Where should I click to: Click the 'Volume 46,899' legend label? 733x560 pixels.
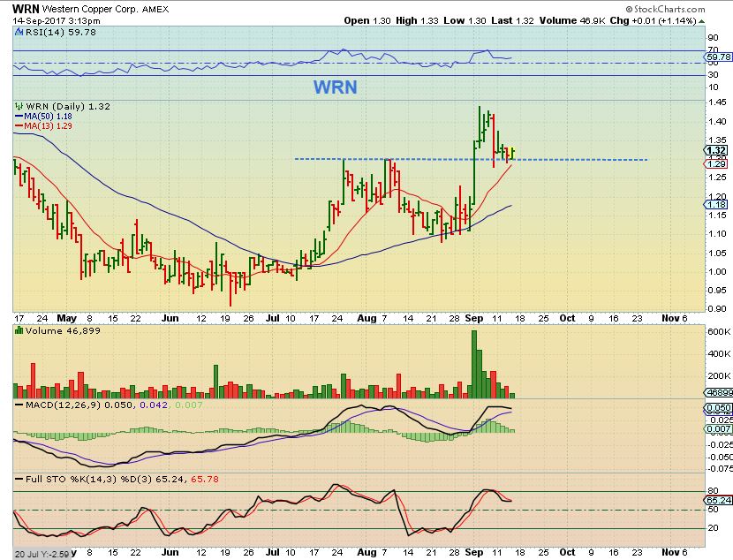point(63,330)
